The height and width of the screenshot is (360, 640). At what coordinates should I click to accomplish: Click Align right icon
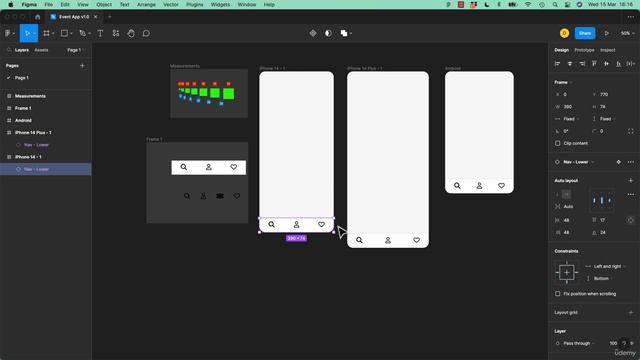click(582, 64)
